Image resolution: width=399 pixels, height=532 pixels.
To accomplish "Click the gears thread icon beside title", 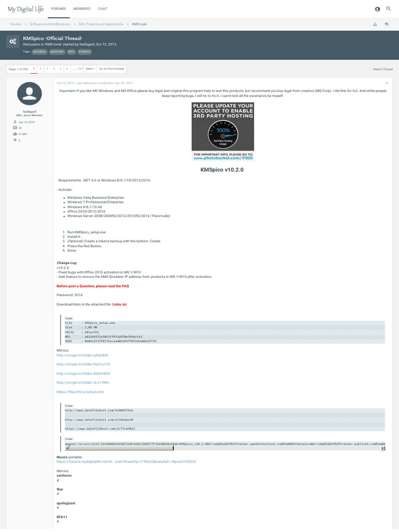I will [x=13, y=42].
